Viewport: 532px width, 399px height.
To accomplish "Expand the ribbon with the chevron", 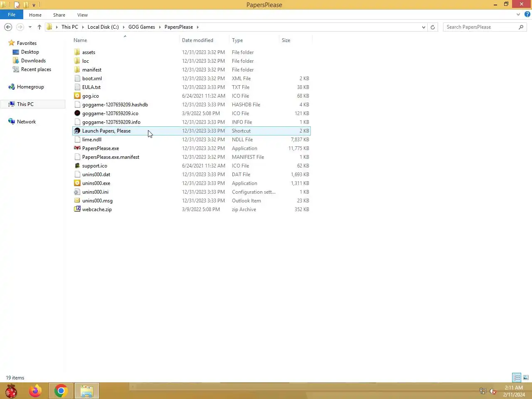I will coord(518,15).
